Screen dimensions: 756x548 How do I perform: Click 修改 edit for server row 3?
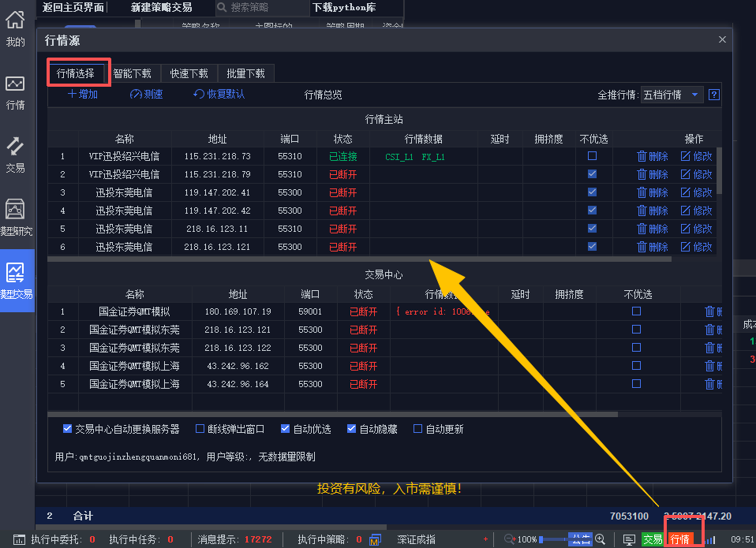pos(696,192)
